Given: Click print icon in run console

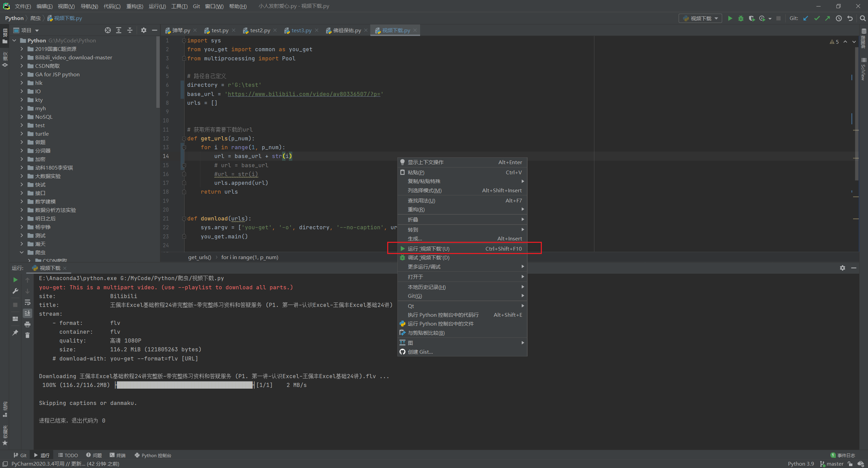Looking at the screenshot, I should click(27, 325).
